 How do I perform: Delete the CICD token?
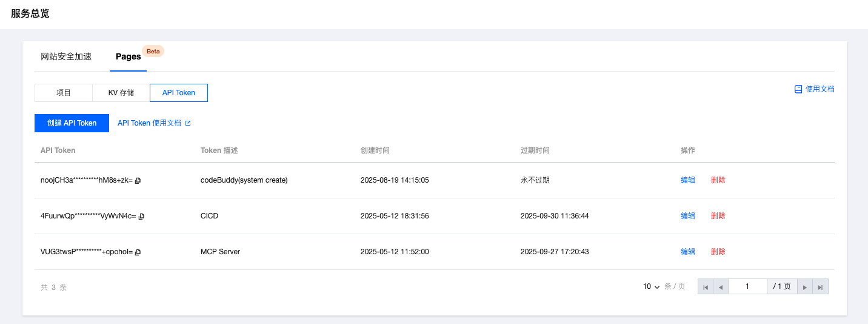tap(718, 216)
